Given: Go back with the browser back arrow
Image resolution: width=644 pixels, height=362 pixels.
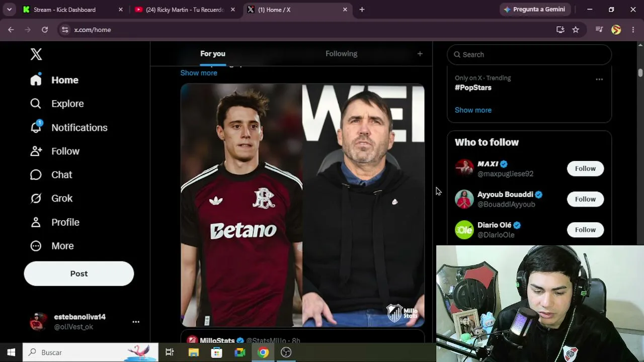Looking at the screenshot, I should pyautogui.click(x=11, y=30).
